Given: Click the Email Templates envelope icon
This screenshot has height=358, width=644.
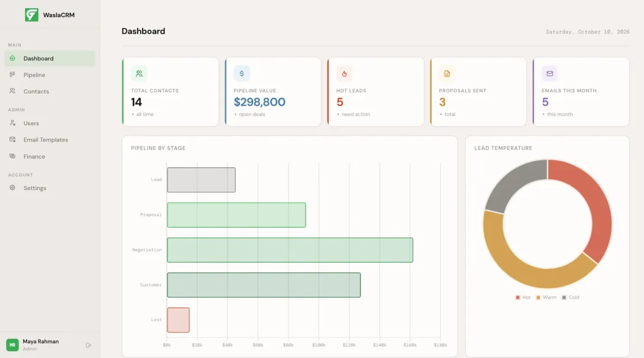Looking at the screenshot, I should pos(12,139).
